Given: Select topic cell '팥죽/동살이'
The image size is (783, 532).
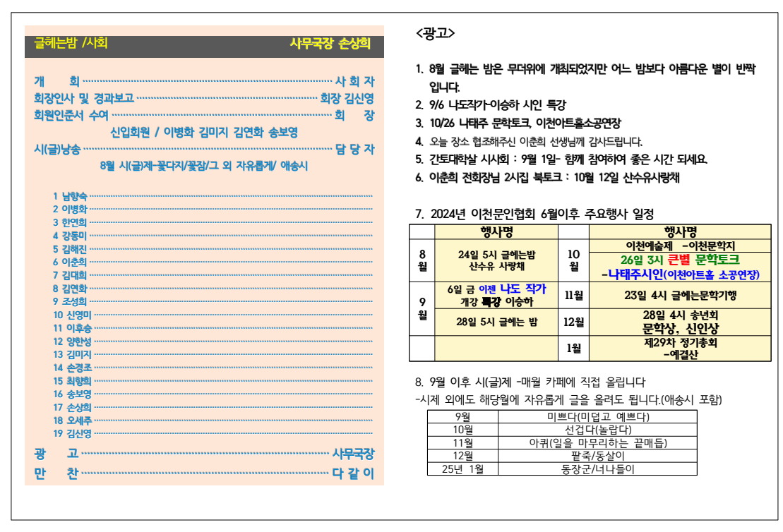Looking at the screenshot, I should coord(598,456).
